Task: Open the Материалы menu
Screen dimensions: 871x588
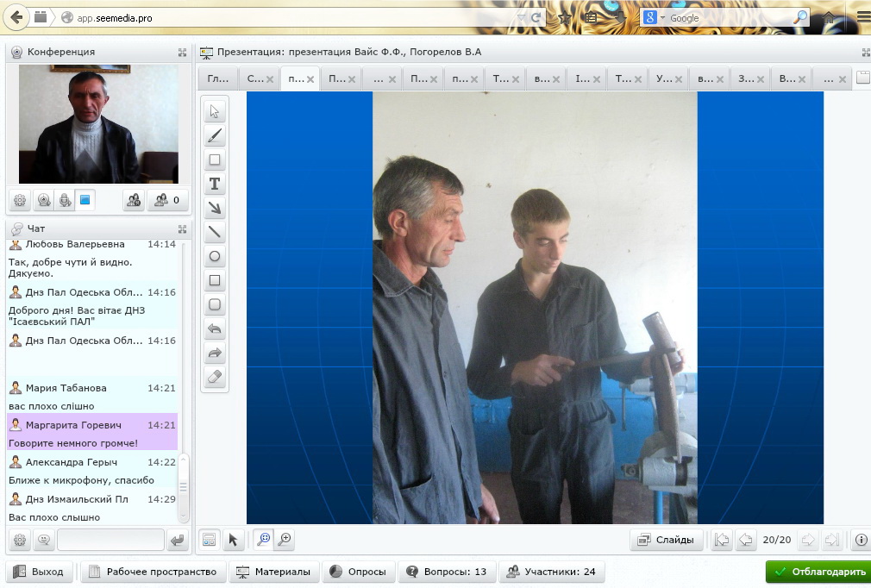Action: (273, 572)
